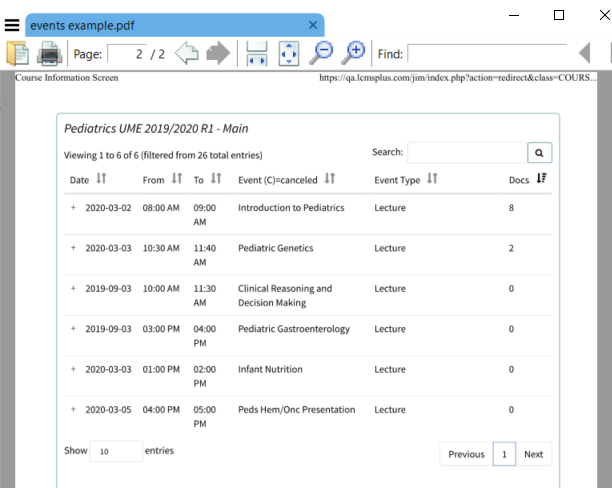
Task: Click From time 10:30 AM
Action: pyautogui.click(x=161, y=248)
